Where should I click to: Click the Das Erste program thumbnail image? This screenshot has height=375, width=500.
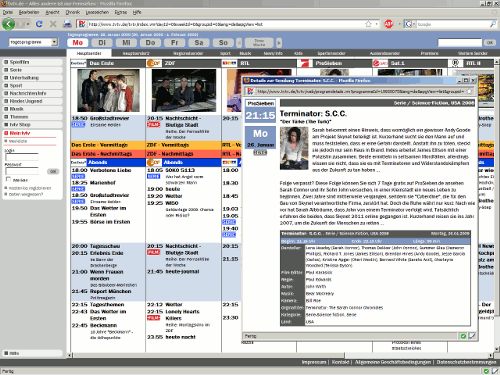point(108,90)
